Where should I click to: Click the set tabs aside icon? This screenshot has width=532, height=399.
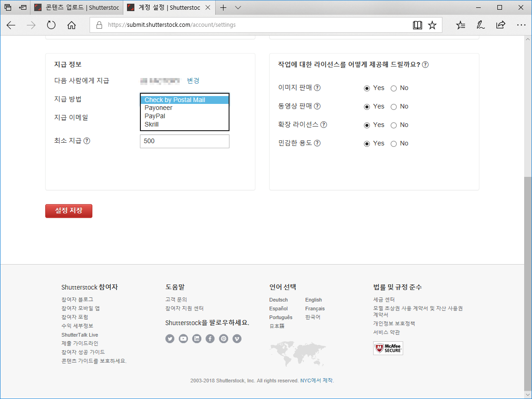(x=23, y=7)
